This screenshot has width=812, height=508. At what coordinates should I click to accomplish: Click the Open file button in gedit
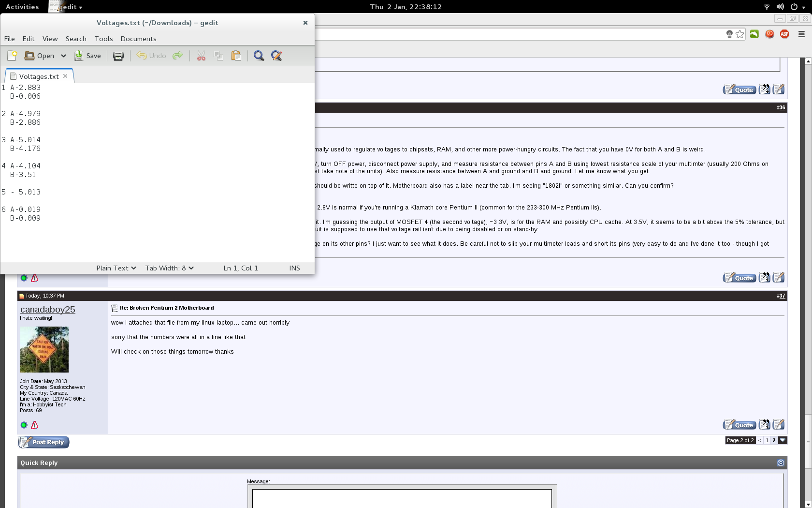pyautogui.click(x=39, y=56)
